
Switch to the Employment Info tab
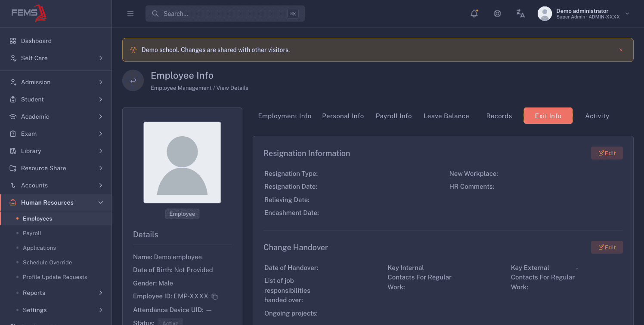point(285,116)
